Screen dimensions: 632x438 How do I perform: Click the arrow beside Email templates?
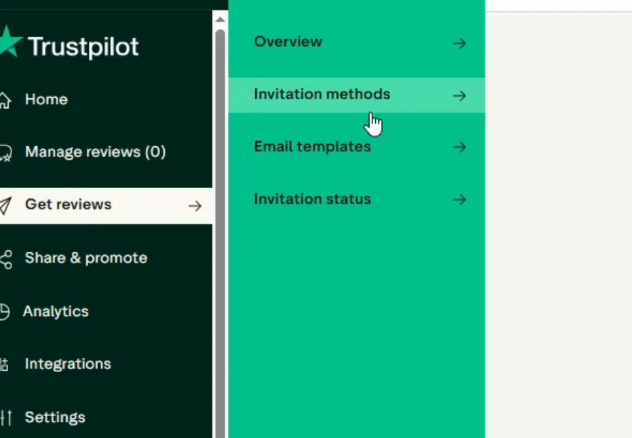[459, 147]
